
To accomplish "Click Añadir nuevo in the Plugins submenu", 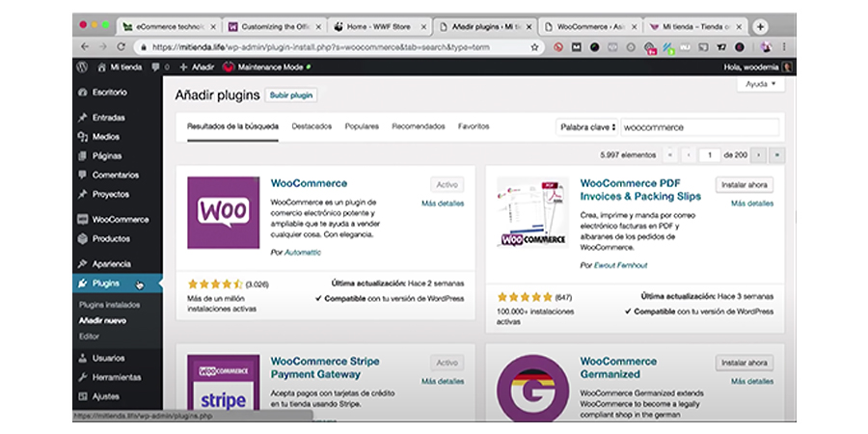I will pos(102,320).
